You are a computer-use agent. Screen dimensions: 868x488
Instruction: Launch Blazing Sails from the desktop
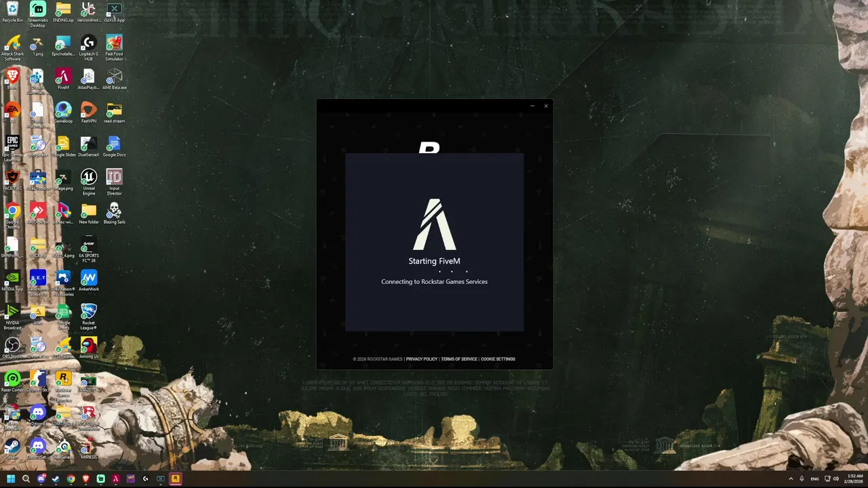114,214
